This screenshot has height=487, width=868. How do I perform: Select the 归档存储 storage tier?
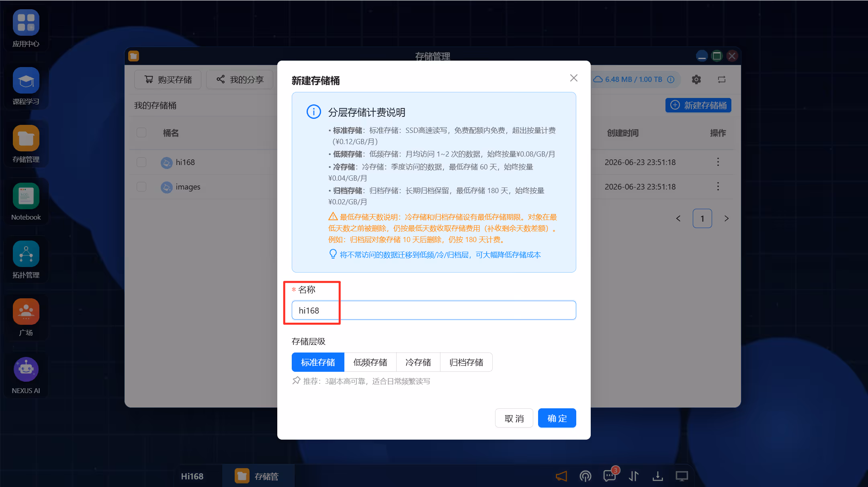click(466, 362)
